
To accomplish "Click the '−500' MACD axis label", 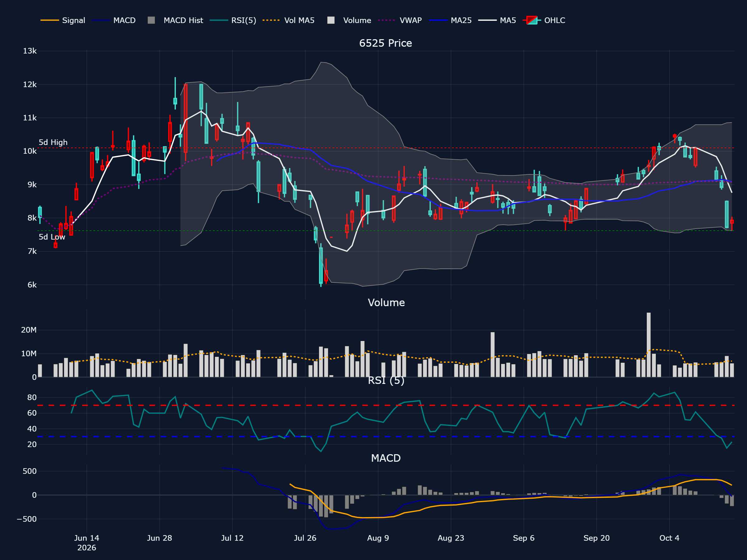I will point(27,519).
